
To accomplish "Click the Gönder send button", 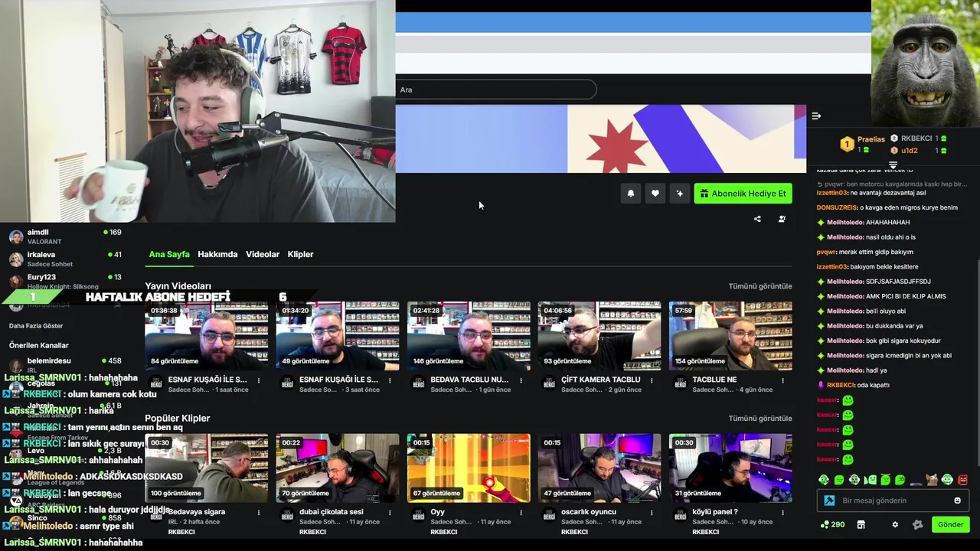I will coord(950,524).
